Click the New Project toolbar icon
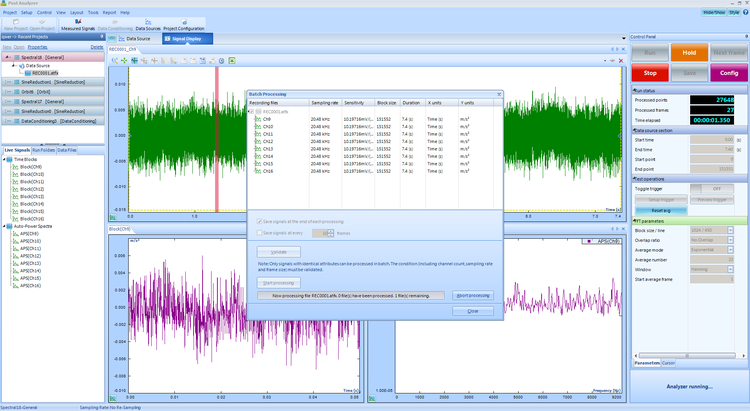This screenshot has height=411, width=750. coord(14,22)
